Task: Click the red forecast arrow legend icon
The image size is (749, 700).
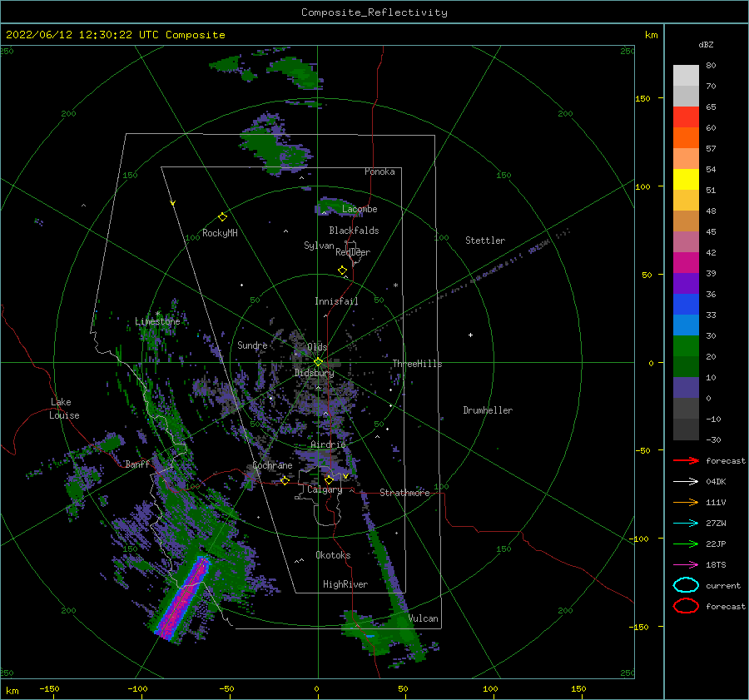Action: pos(686,460)
